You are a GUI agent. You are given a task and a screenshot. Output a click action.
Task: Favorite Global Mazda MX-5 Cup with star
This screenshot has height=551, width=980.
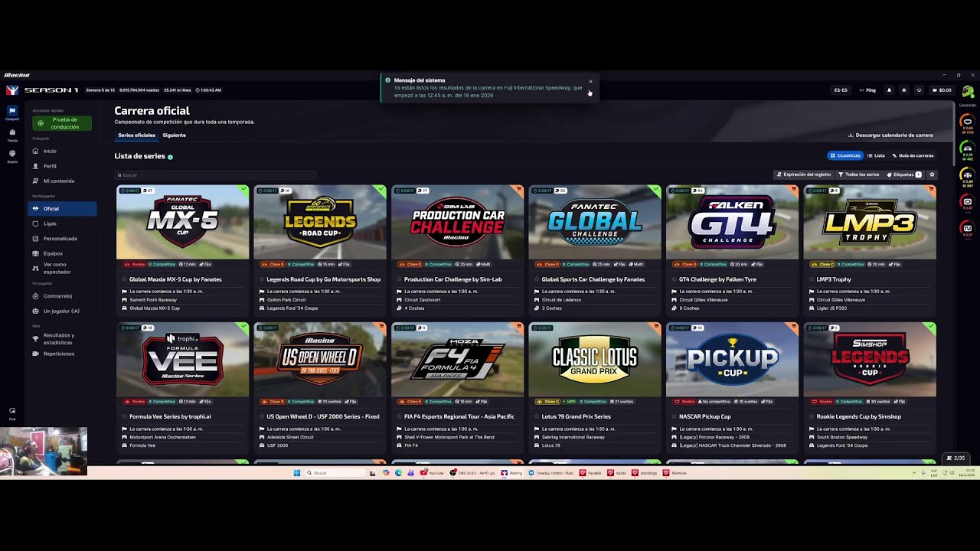coord(125,279)
